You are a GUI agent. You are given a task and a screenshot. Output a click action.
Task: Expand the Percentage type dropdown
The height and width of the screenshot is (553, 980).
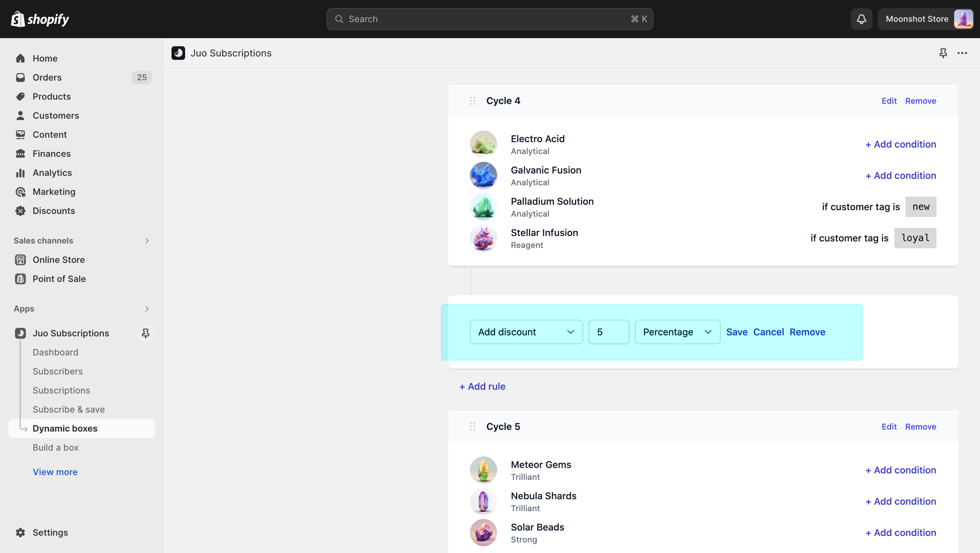pyautogui.click(x=676, y=332)
